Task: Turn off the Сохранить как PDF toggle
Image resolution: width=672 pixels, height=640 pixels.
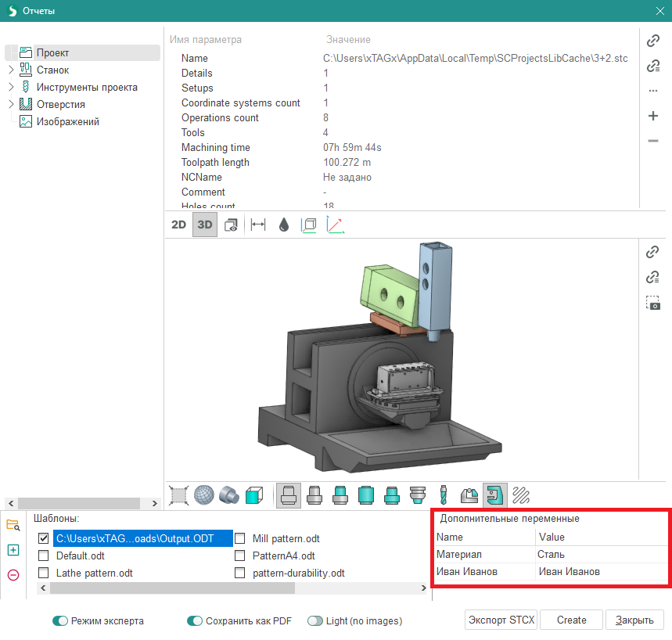Action: click(x=196, y=620)
